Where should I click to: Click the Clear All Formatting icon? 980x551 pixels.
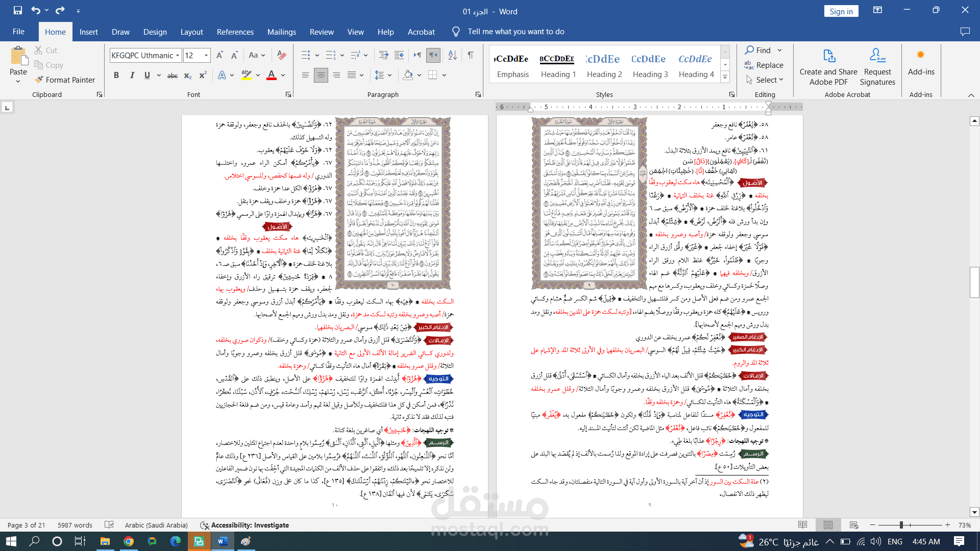(281, 55)
